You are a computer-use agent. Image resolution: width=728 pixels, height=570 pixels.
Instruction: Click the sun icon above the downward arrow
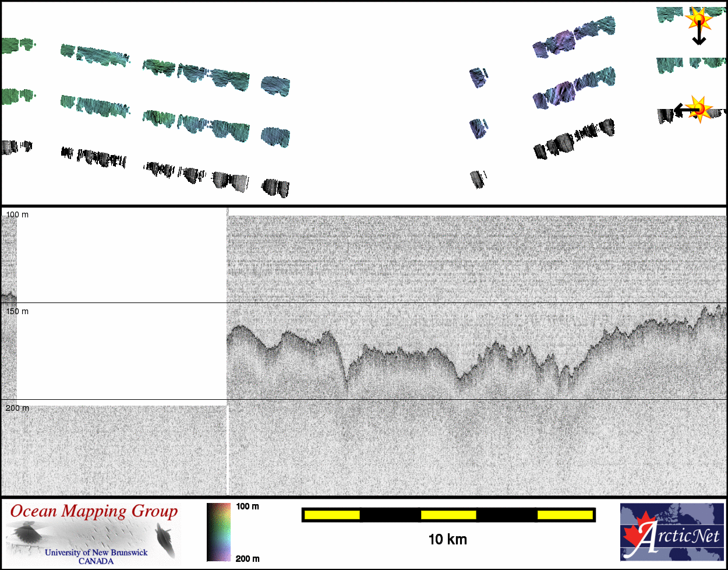tap(699, 19)
